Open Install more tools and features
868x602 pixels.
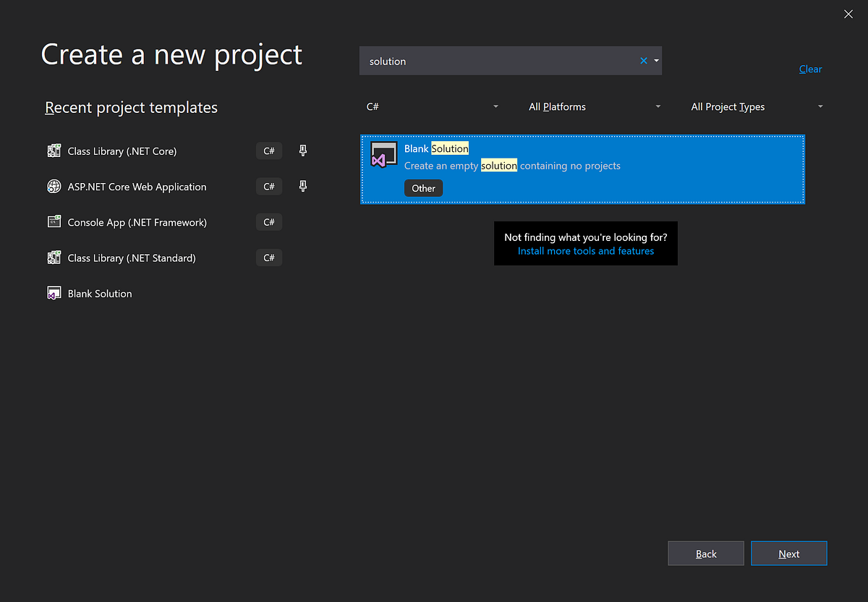[x=586, y=250]
